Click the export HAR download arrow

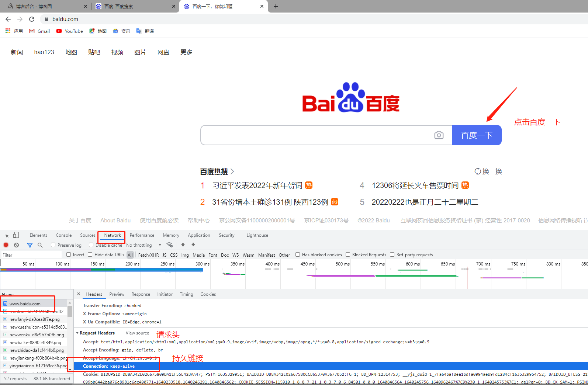pyautogui.click(x=193, y=245)
